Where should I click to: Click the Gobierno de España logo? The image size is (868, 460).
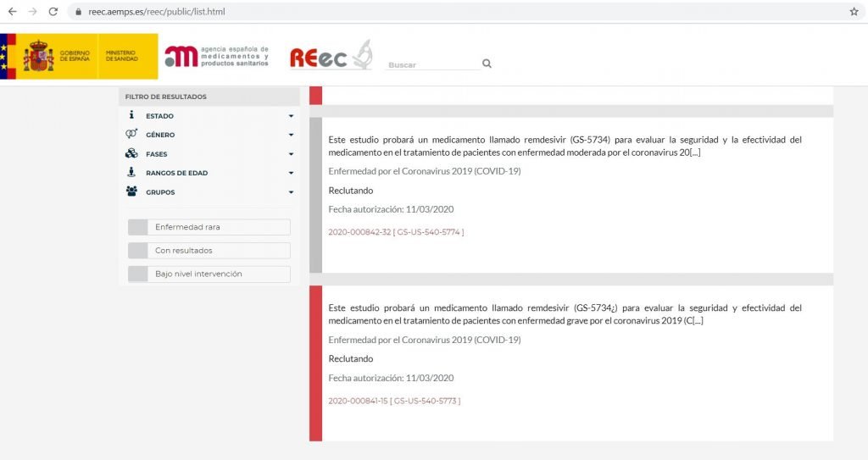click(x=79, y=57)
